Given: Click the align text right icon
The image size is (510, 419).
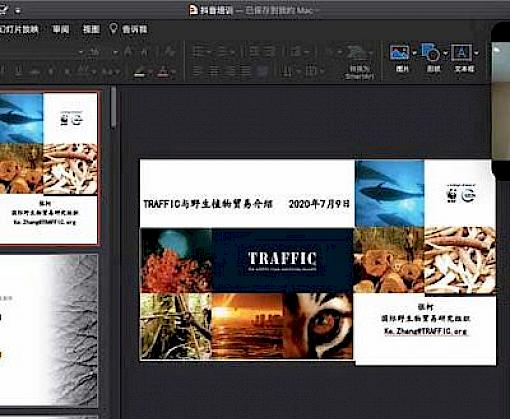Looking at the screenshot, I should click(230, 71).
